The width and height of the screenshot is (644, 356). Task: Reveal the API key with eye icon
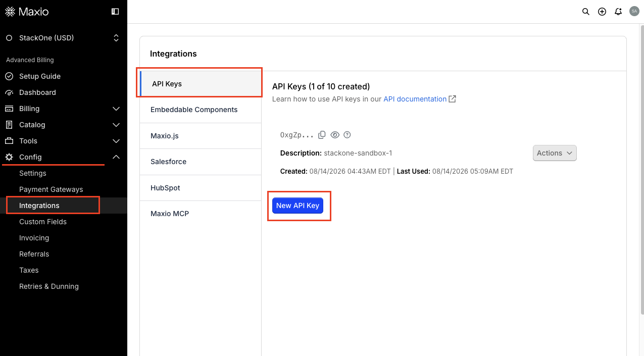(x=335, y=135)
